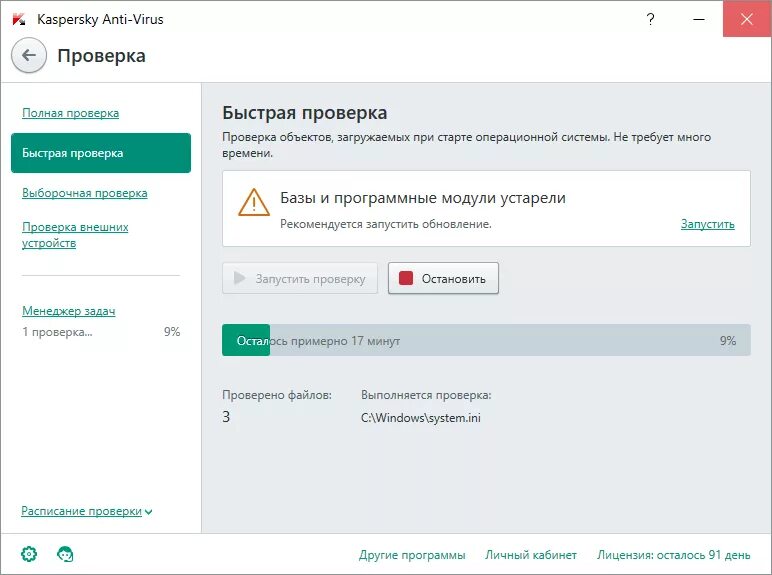Screen dimensions: 772x575
Task: Click the Kaspersky logo icon
Action: coord(19,20)
